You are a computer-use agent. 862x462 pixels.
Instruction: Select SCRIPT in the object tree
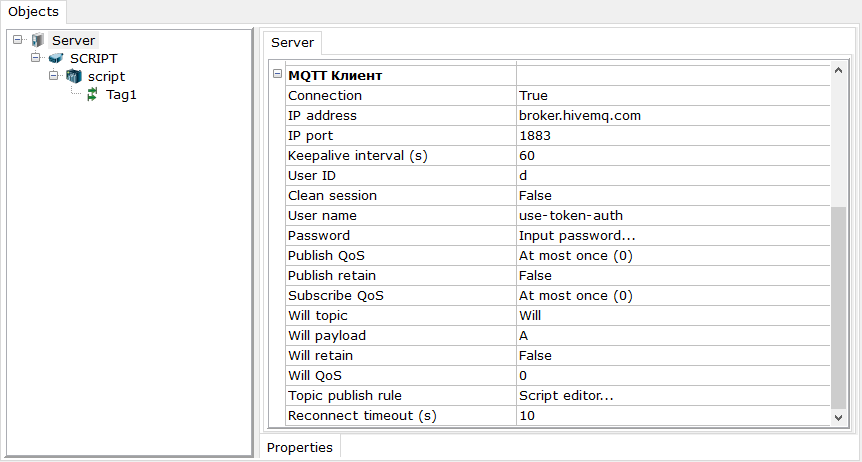pos(93,59)
